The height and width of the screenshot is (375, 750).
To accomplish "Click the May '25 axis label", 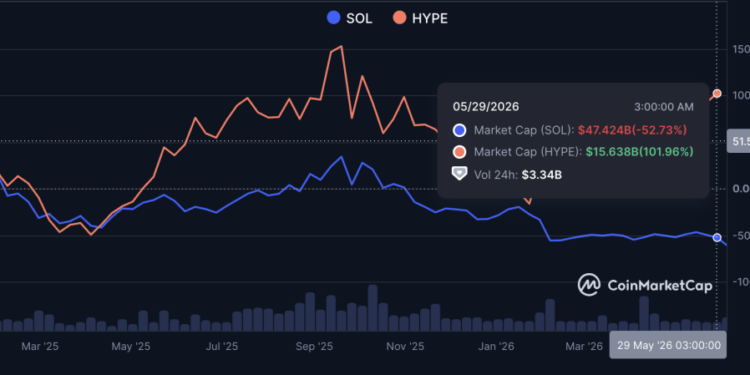I will [131, 346].
